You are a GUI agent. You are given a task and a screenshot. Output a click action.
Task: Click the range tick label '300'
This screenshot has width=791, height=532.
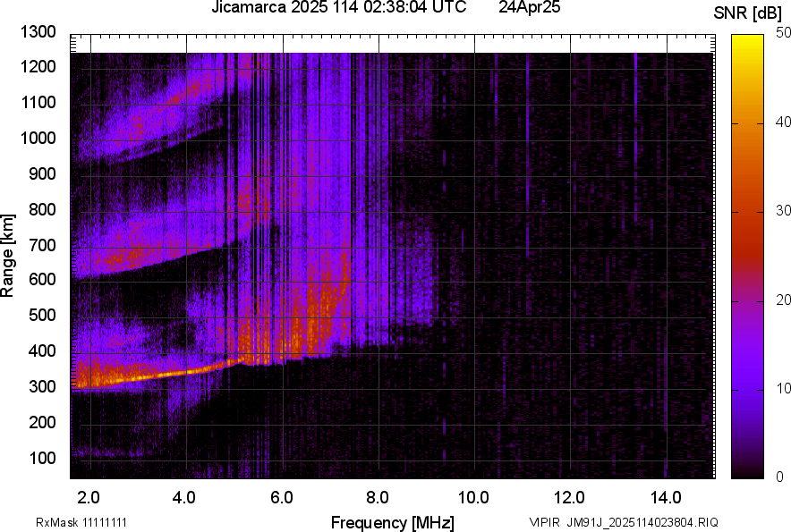click(42, 386)
